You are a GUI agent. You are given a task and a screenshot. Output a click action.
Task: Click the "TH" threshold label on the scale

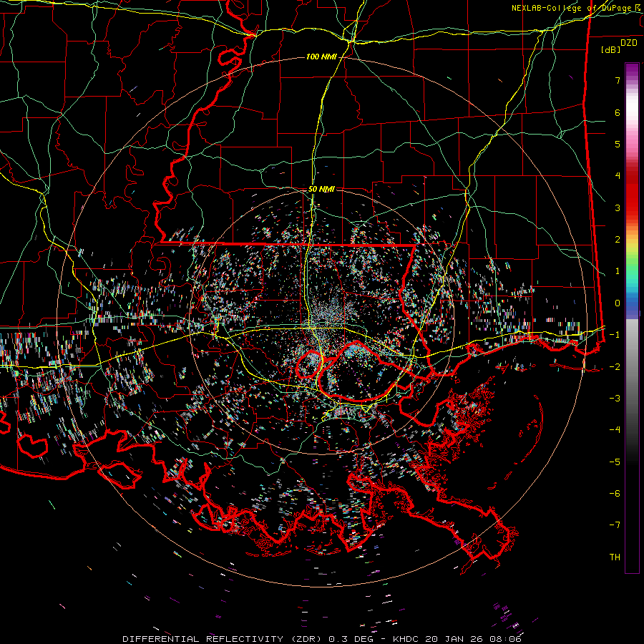615,557
